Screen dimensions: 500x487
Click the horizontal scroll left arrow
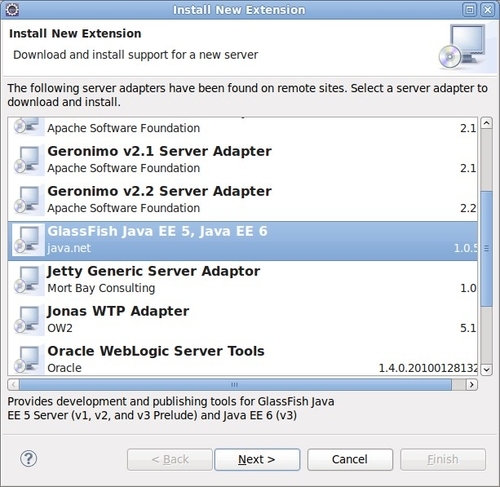(x=13, y=385)
